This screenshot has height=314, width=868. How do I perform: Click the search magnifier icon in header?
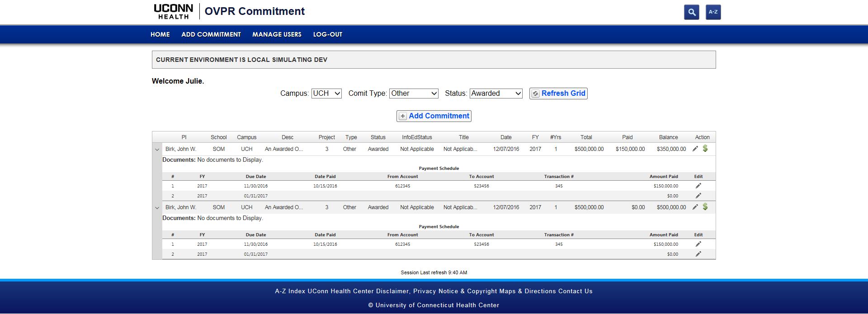tap(691, 12)
